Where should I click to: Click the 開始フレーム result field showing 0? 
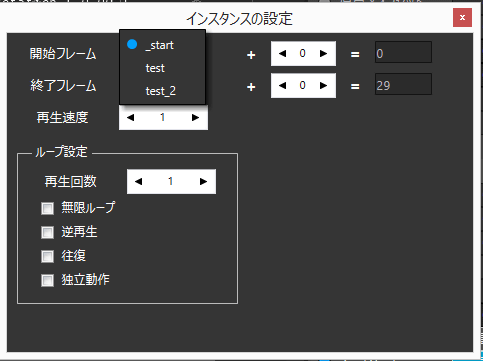click(x=403, y=52)
